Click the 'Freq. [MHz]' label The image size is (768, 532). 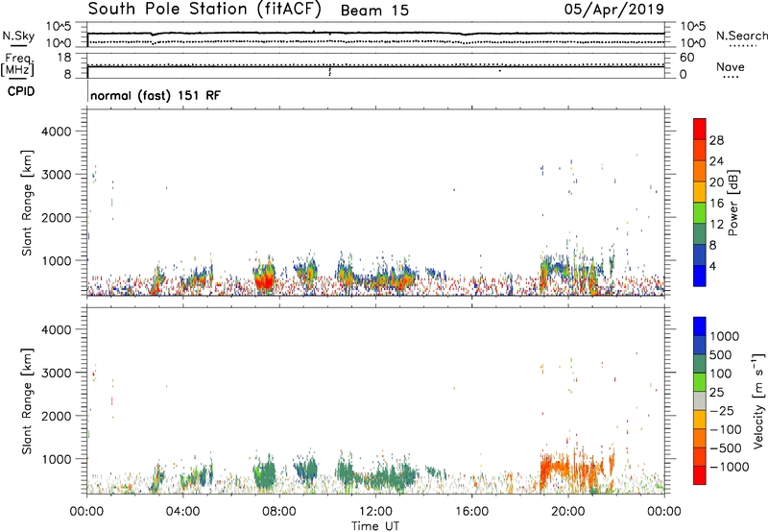click(17, 65)
